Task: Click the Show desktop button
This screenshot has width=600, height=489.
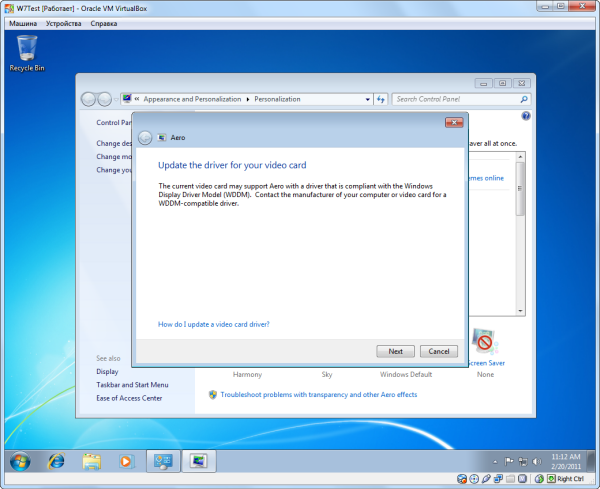Action: coord(591,461)
